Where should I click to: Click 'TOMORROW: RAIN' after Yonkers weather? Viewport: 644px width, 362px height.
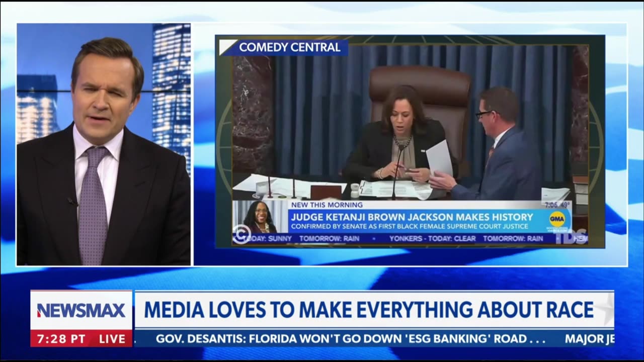click(x=513, y=238)
